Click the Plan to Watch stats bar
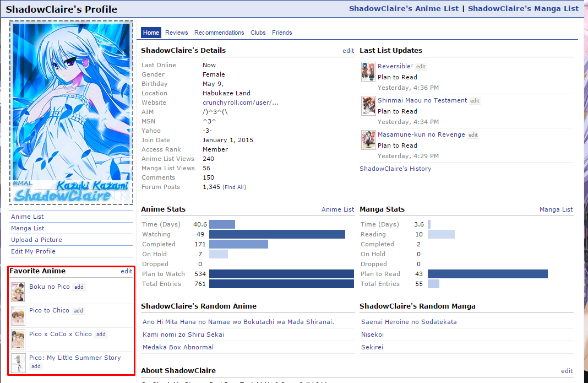This screenshot has height=383, width=588. [x=281, y=274]
